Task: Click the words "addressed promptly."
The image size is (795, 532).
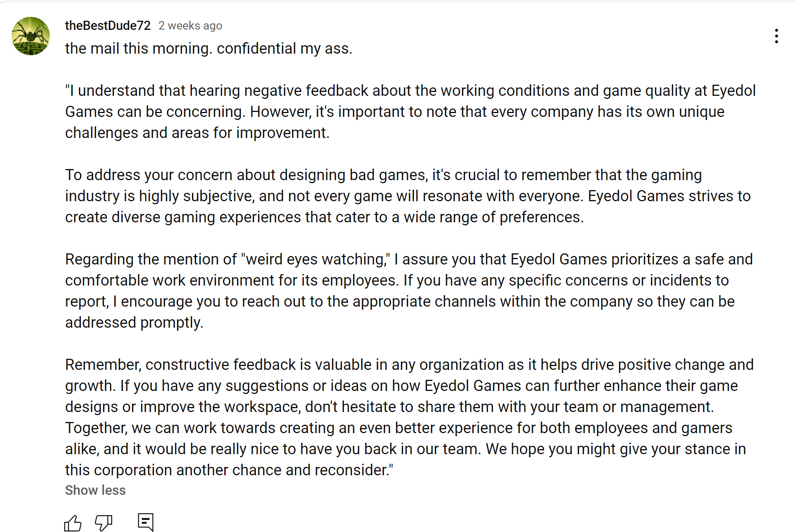Action: 134,323
